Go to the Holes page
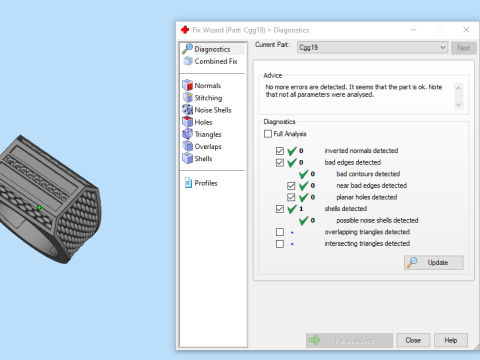This screenshot has height=360, width=480. [x=203, y=122]
